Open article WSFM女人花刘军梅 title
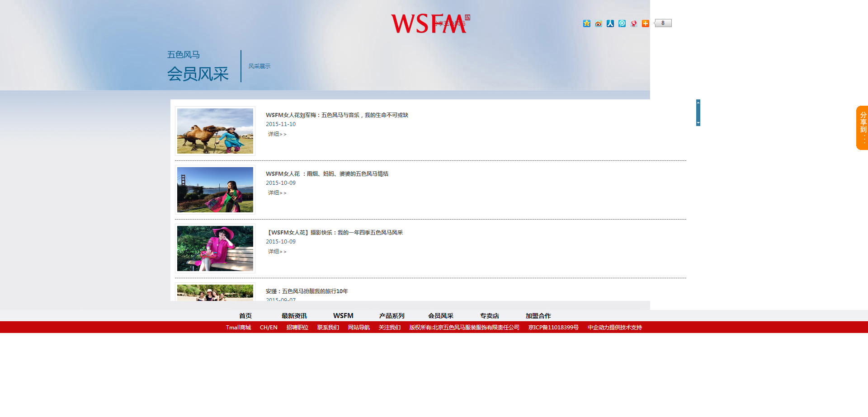The width and height of the screenshot is (868, 417). tap(337, 115)
